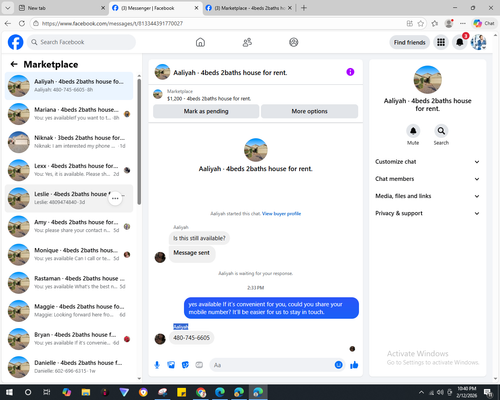Attach a photo with the image icon

171,365
